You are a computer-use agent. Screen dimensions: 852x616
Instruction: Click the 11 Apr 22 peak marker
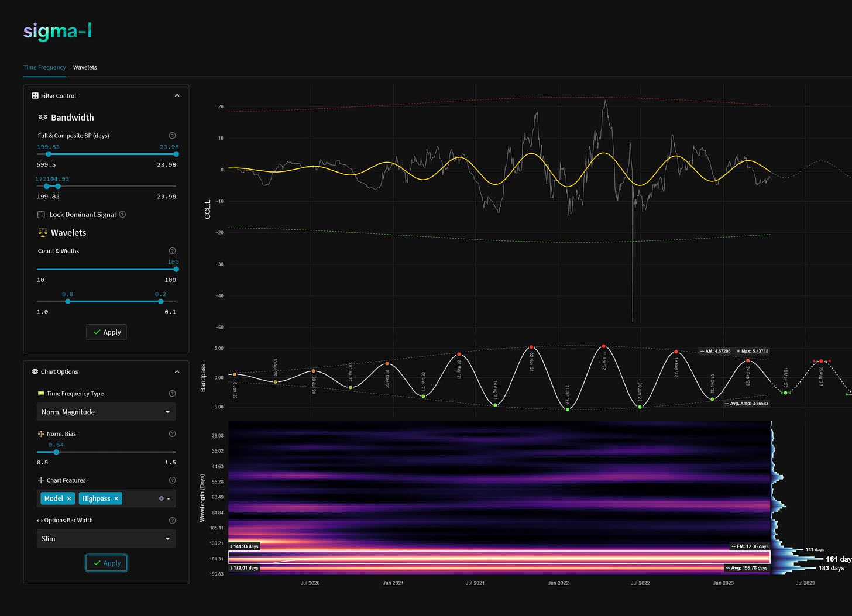click(x=604, y=346)
